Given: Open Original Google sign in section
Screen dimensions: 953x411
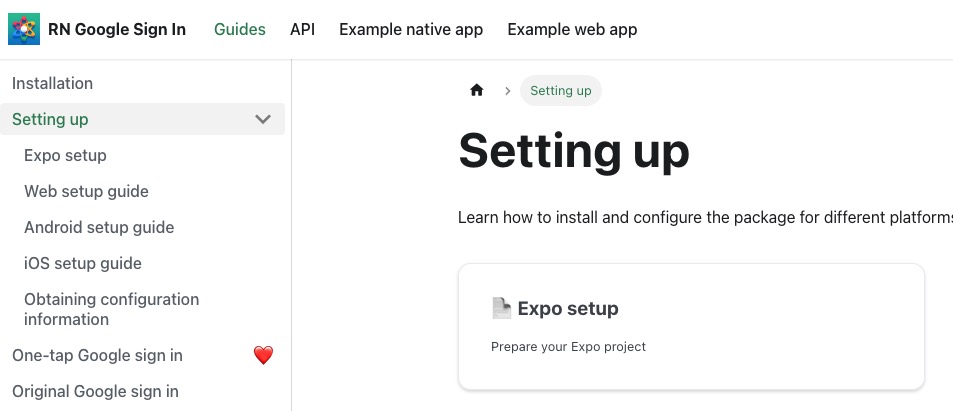Looking at the screenshot, I should 95,391.
